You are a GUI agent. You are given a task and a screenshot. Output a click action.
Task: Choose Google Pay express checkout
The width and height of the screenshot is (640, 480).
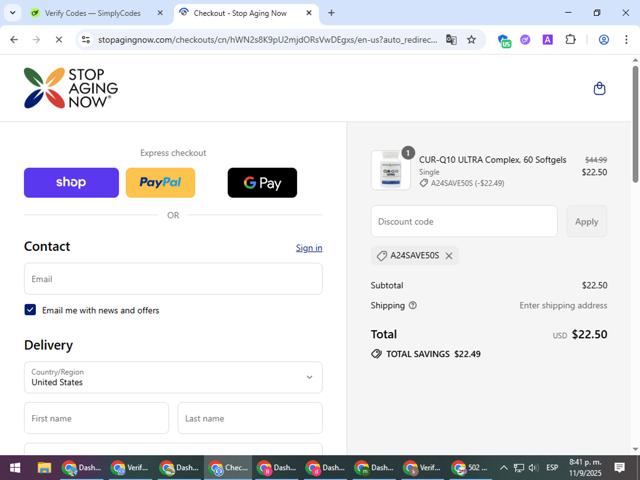(262, 182)
